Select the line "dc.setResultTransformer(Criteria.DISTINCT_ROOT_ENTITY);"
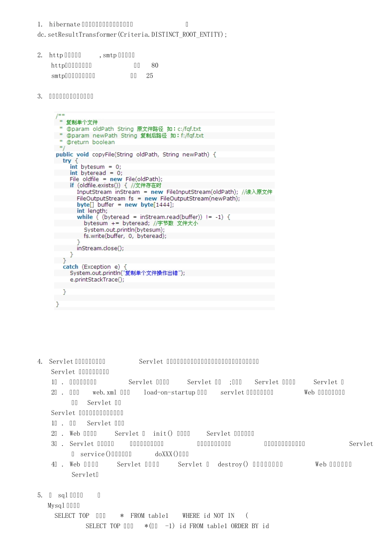 pyautogui.click(x=132, y=35)
